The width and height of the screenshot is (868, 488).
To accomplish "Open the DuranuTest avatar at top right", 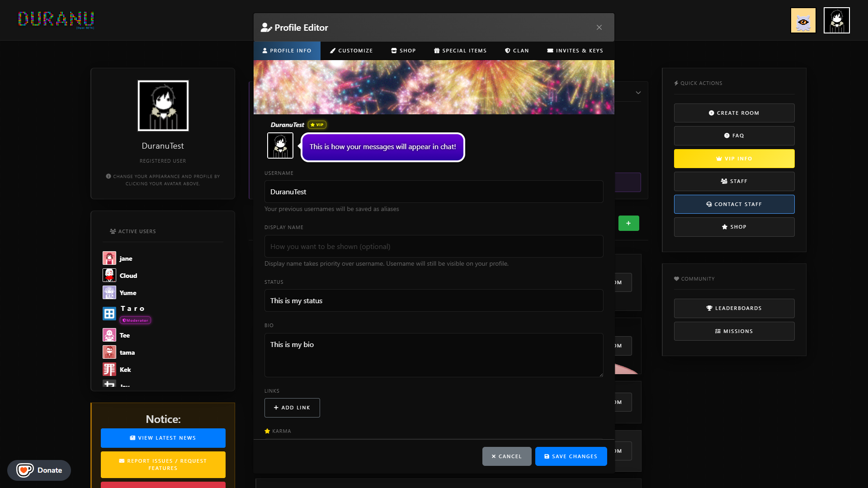I will click(x=836, y=20).
